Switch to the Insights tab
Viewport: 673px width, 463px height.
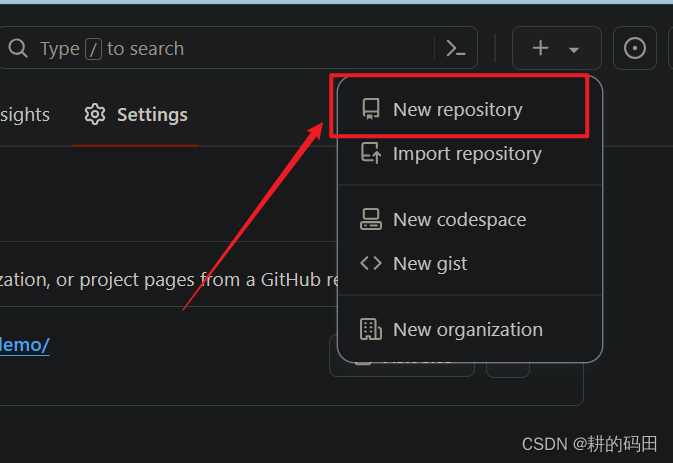tap(25, 115)
